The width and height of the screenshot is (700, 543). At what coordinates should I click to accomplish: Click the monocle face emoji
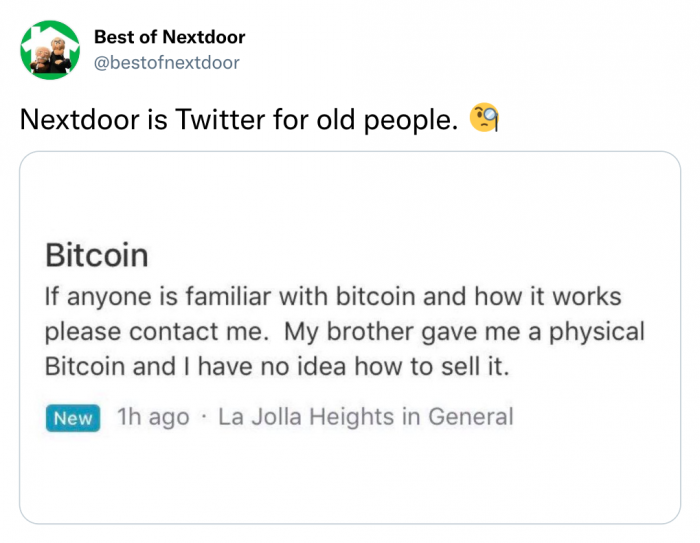[x=485, y=120]
